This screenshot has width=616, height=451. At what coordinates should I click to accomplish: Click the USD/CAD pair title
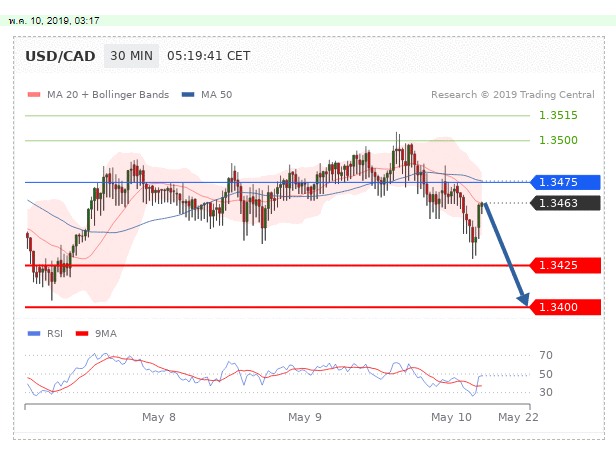pyautogui.click(x=60, y=56)
